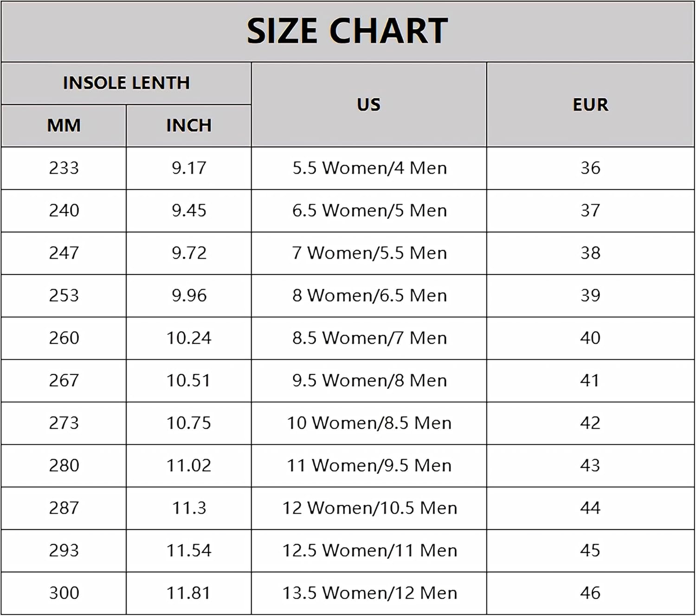Select the 287 MM cell
Screen dimensions: 696x616
64,508
